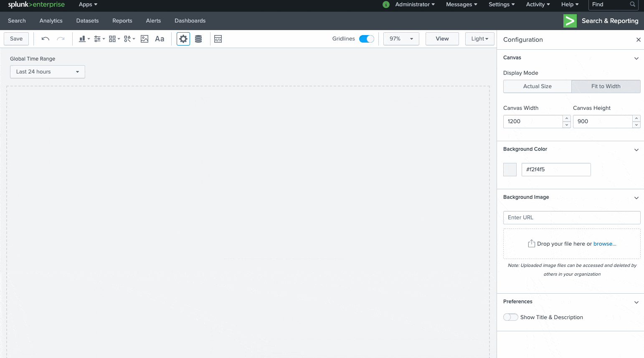644x358 pixels.
Task: Open the Light theme dropdown
Action: tap(480, 39)
